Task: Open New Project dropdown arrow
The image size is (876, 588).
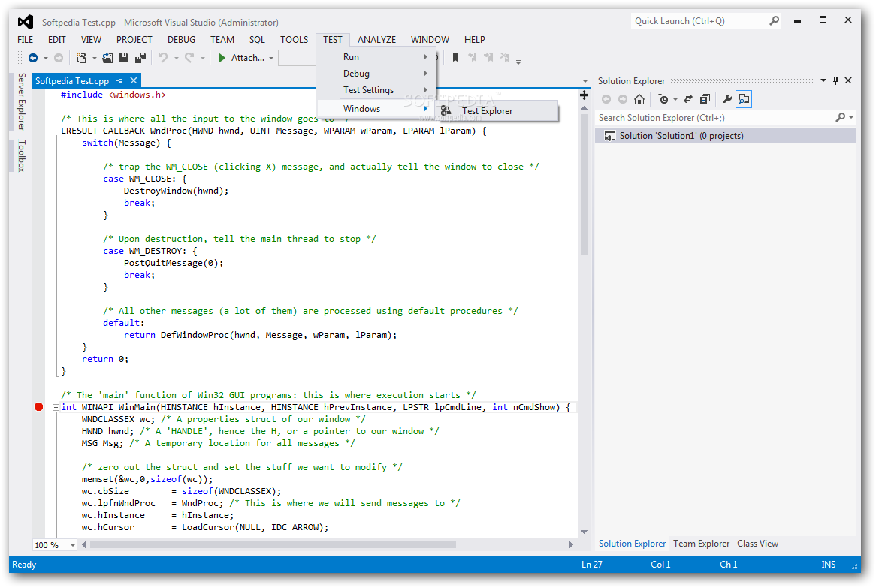Action: (x=94, y=58)
